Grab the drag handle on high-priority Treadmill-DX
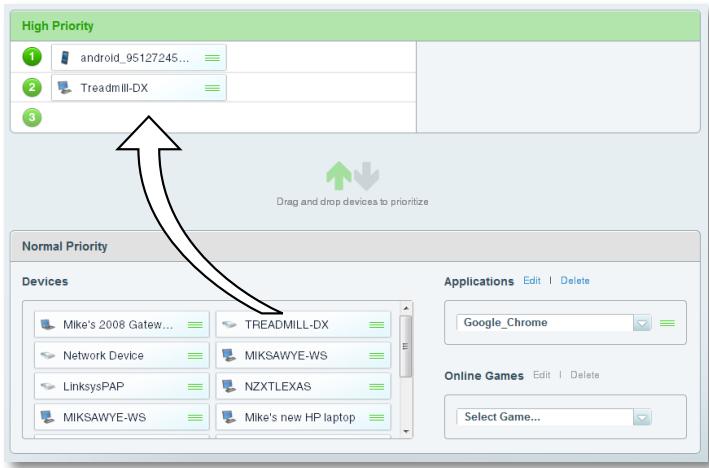Image resolution: width=709 pixels, height=468 pixels. [x=212, y=88]
